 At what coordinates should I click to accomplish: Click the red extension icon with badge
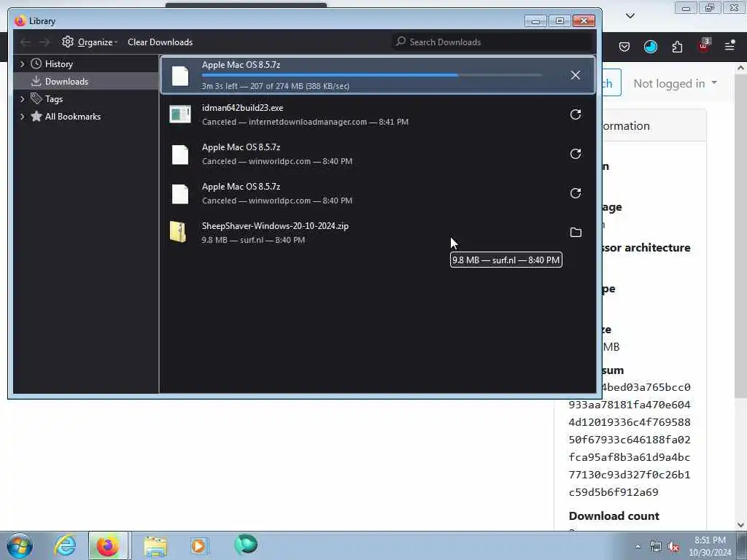[704, 45]
